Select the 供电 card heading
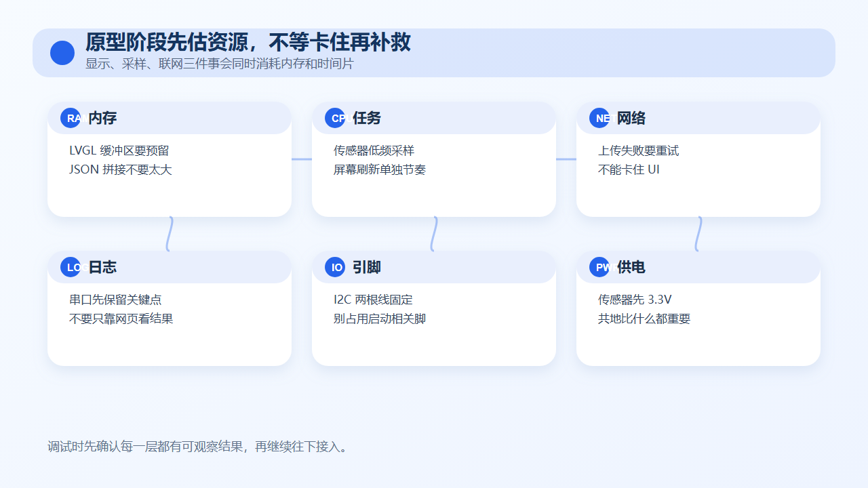The image size is (868, 488). (631, 267)
